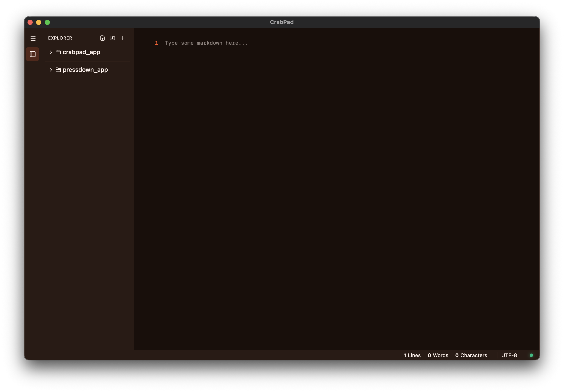564x392 pixels.
Task: Create a new file in the Explorer
Action: coord(103,38)
